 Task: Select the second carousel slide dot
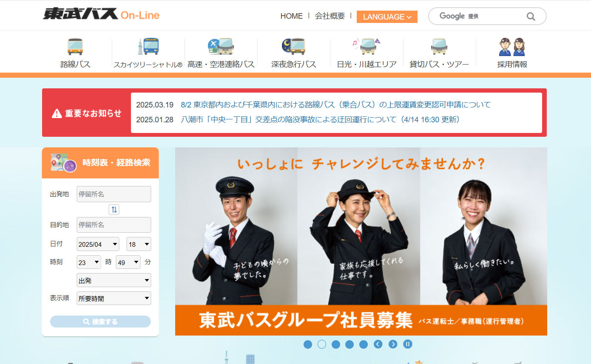pos(322,344)
